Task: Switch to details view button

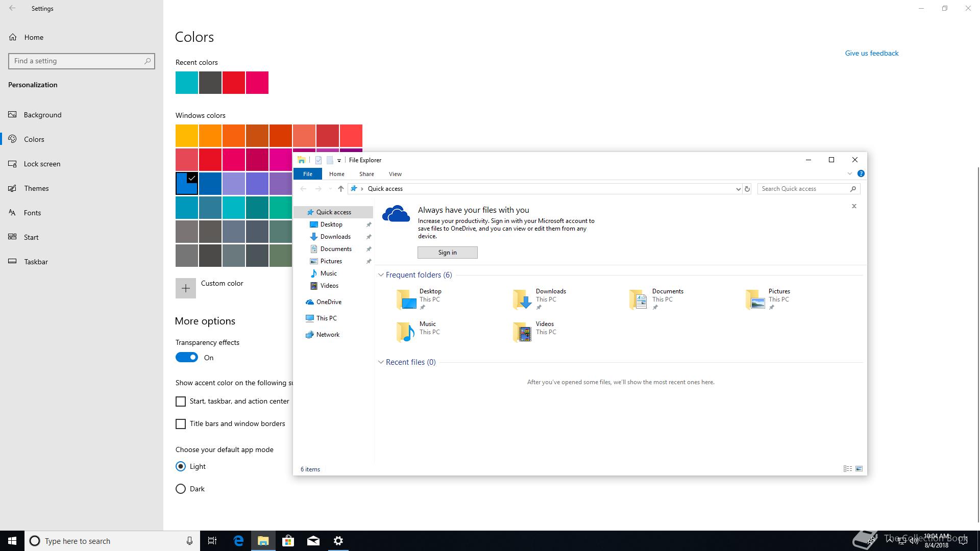Action: tap(847, 469)
